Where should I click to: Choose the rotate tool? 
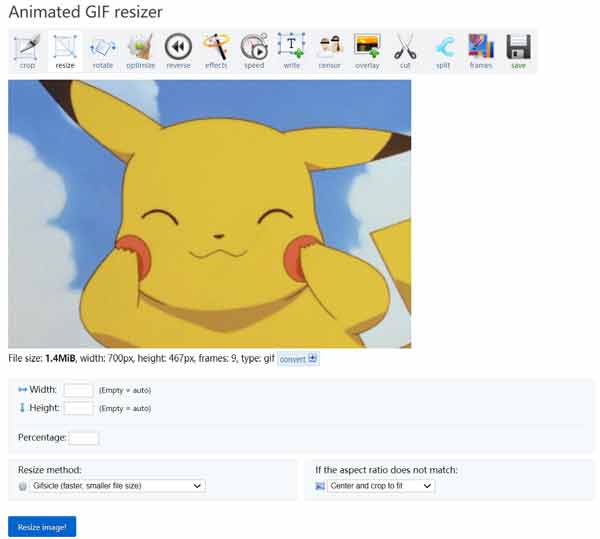click(x=103, y=52)
